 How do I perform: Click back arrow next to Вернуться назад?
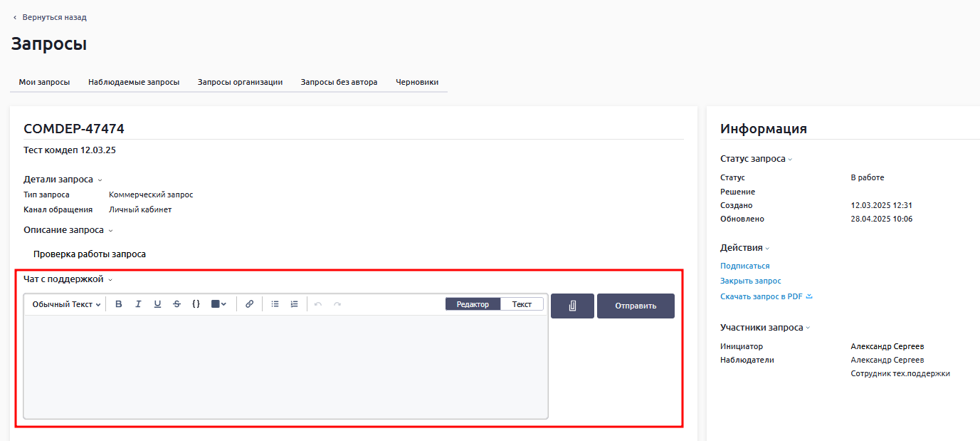pyautogui.click(x=15, y=17)
